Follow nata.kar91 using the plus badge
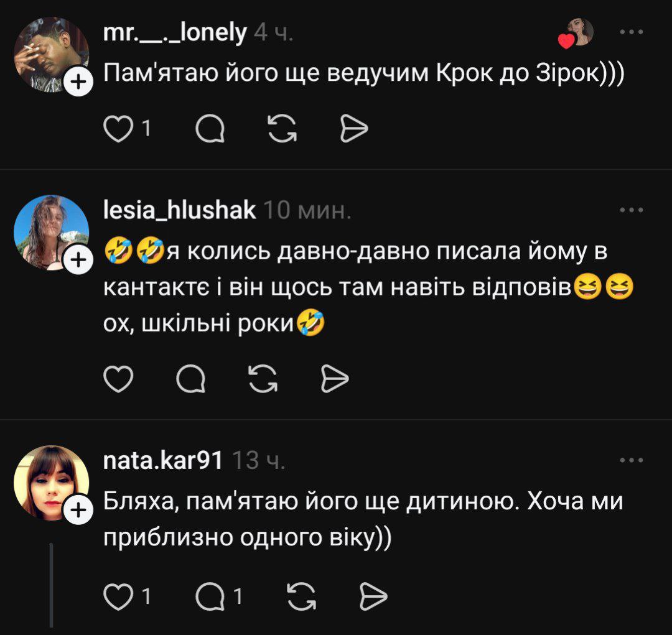672x635 pixels. point(78,511)
